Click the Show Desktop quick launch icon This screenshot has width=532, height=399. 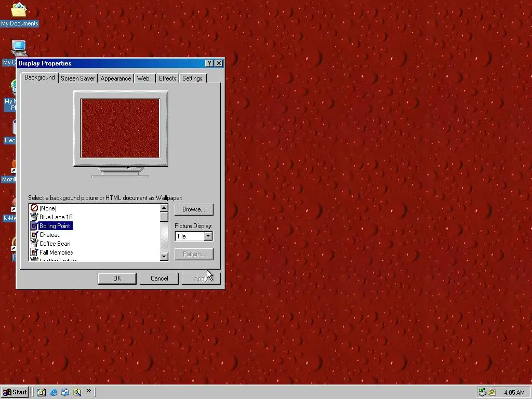42,392
